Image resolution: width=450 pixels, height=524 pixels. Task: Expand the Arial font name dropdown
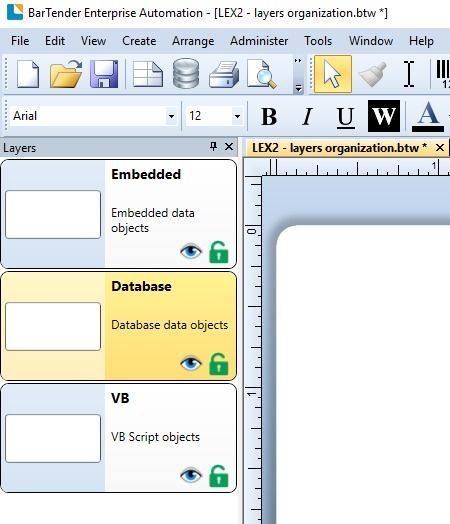tap(171, 116)
